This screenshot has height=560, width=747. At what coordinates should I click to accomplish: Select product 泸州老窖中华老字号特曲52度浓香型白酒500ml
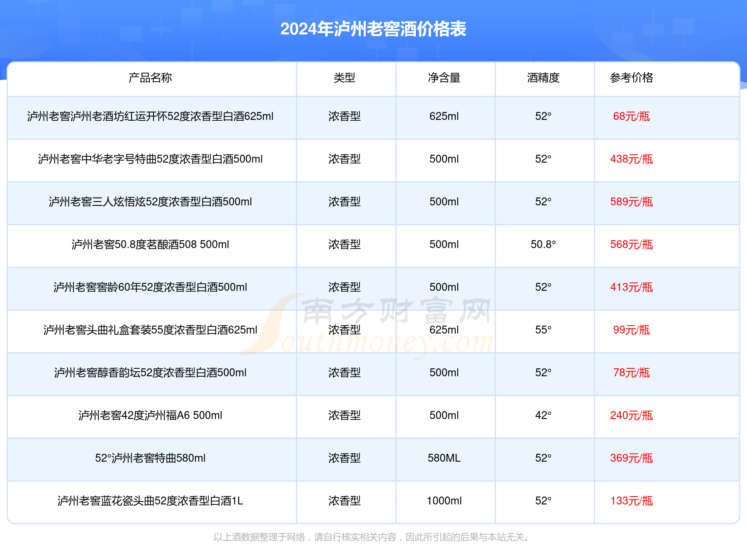[x=150, y=159]
